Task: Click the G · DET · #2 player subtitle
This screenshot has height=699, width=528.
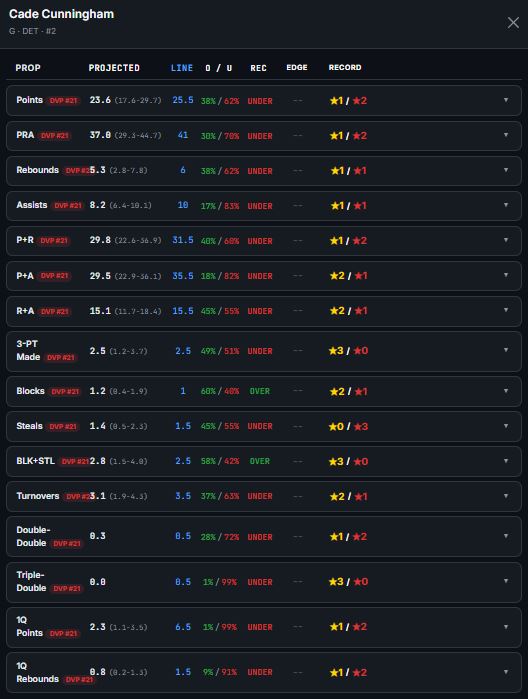Action: [x=33, y=31]
